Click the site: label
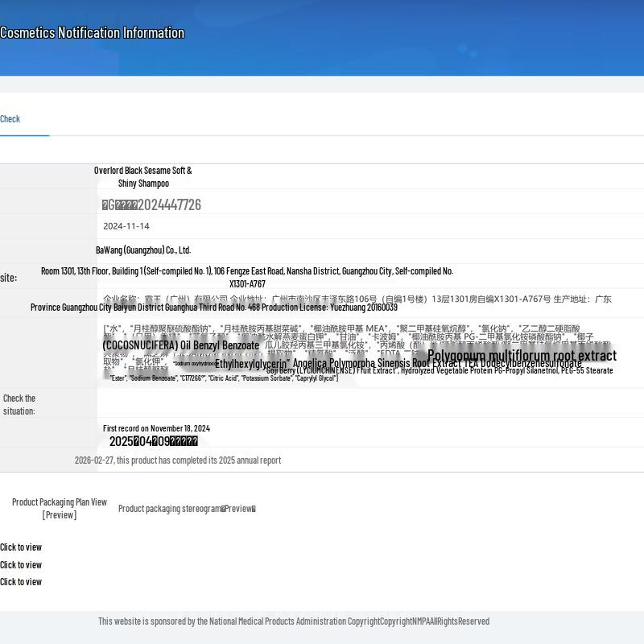 tap(9, 278)
